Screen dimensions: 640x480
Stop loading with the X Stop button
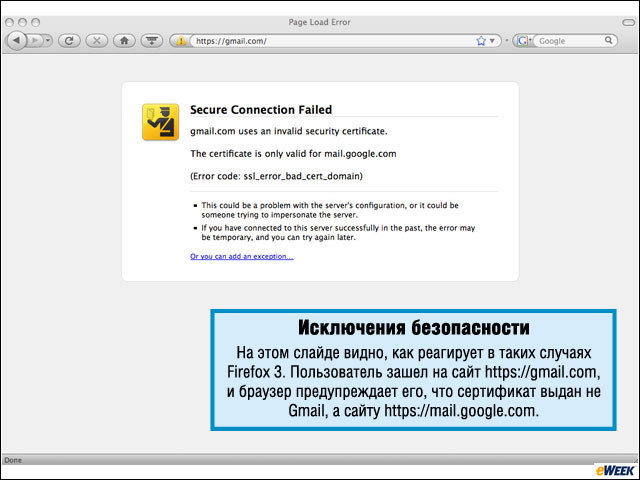click(97, 41)
